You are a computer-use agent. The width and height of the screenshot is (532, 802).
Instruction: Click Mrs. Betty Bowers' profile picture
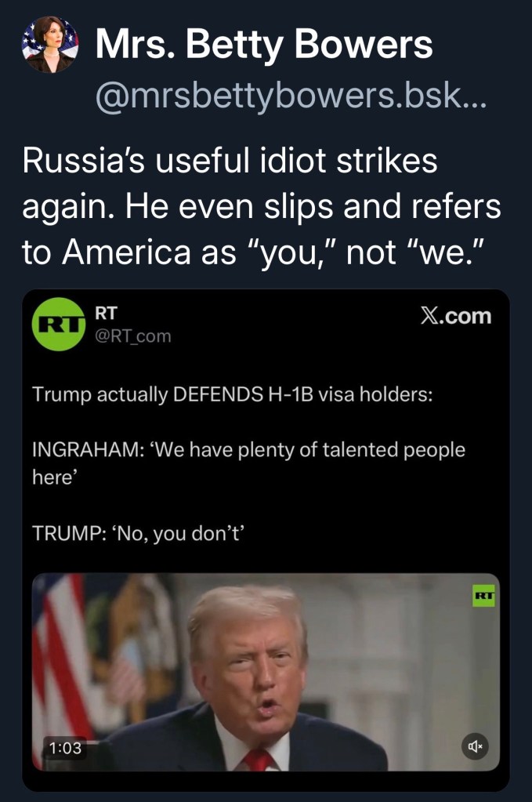click(50, 44)
